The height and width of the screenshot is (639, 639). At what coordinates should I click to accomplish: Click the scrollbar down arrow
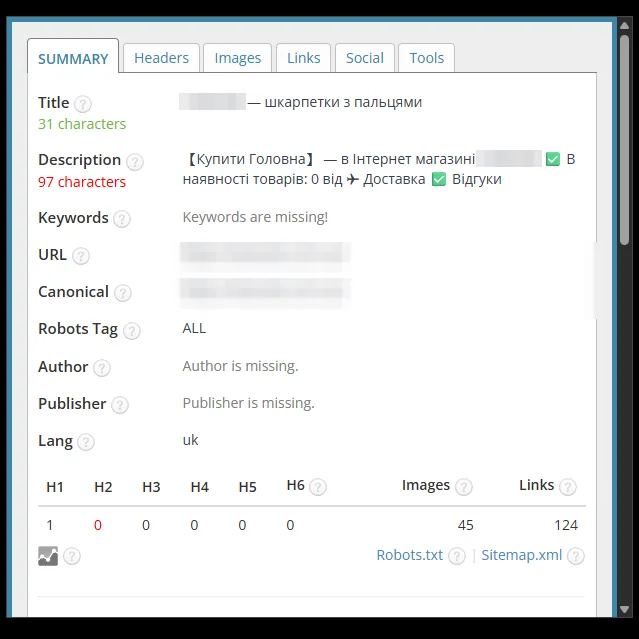(624, 609)
